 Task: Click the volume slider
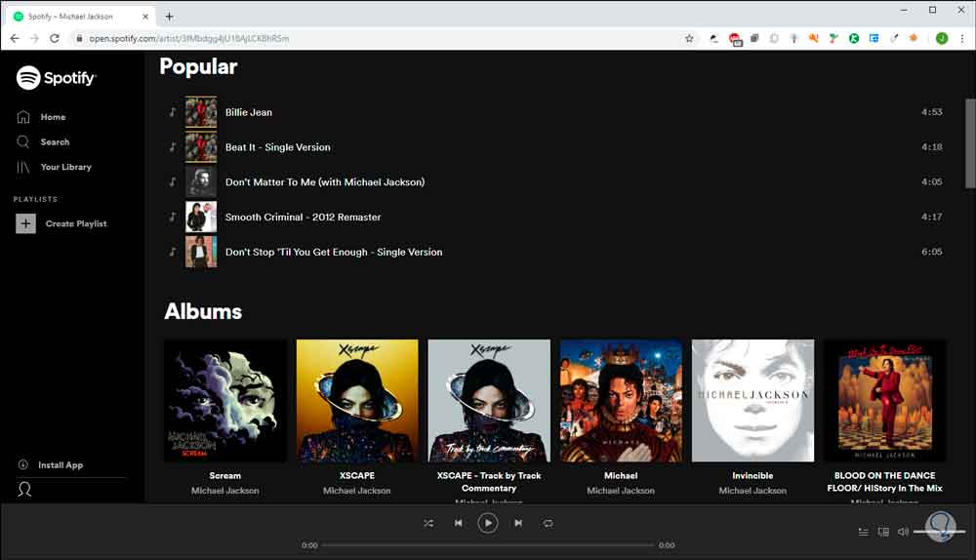point(939,532)
